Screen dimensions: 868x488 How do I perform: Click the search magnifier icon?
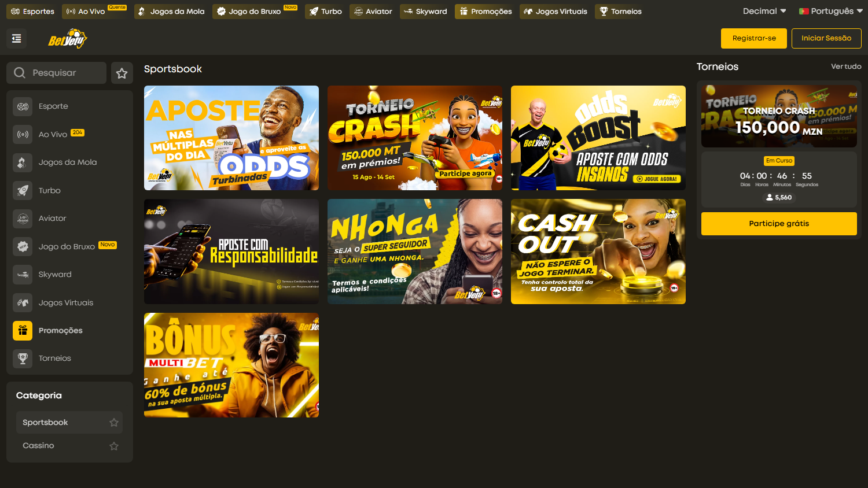coord(20,73)
